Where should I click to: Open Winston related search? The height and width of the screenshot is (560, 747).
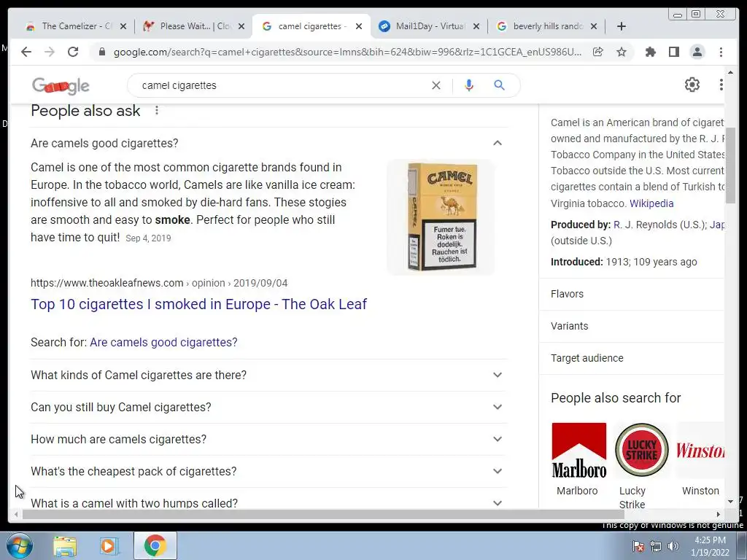coord(700,459)
